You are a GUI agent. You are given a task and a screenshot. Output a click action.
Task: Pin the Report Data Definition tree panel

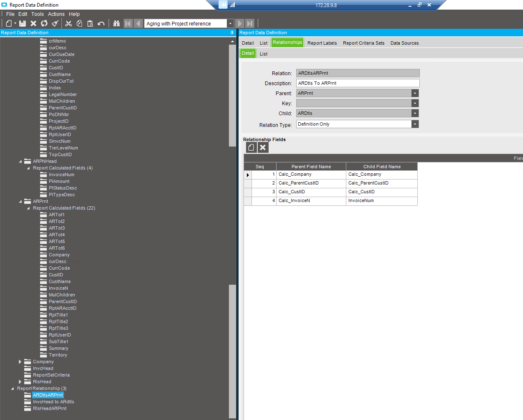232,33
